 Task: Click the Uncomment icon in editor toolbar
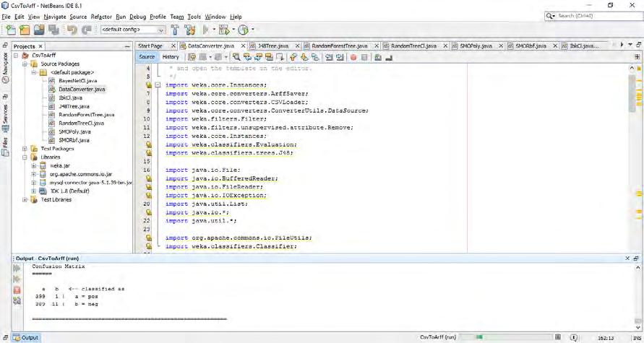pyautogui.click(x=389, y=58)
